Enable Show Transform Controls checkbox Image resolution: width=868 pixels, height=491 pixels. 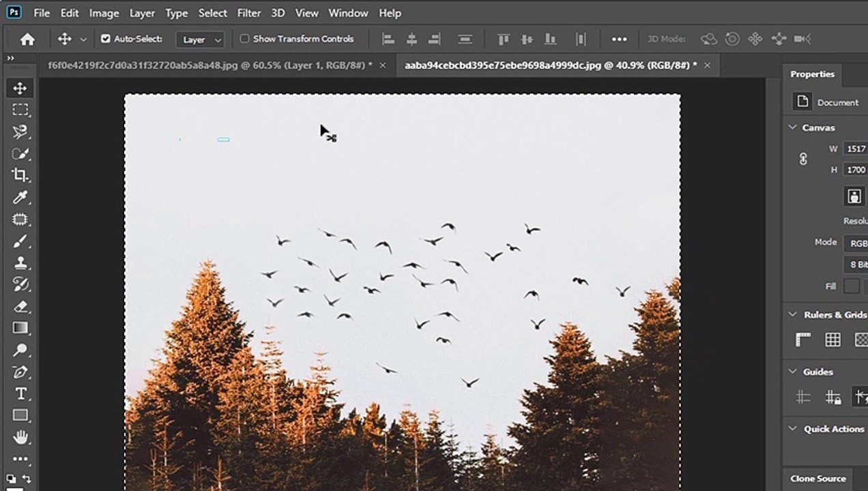click(244, 39)
